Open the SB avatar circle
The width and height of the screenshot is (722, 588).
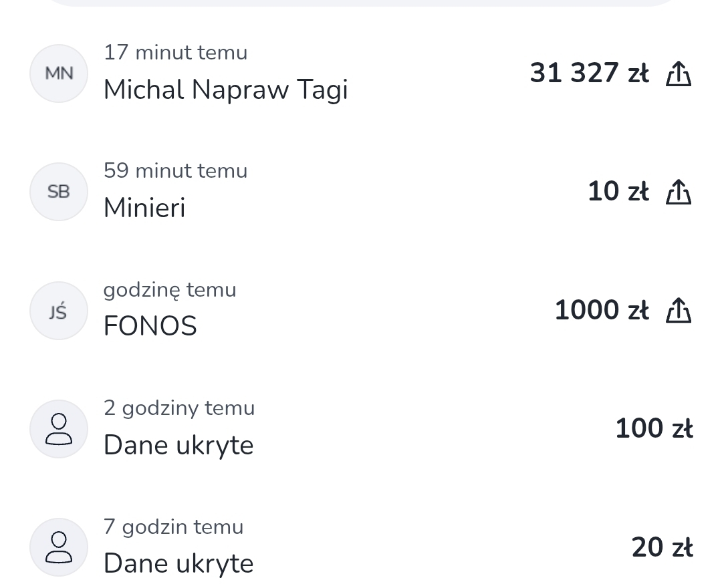(59, 192)
